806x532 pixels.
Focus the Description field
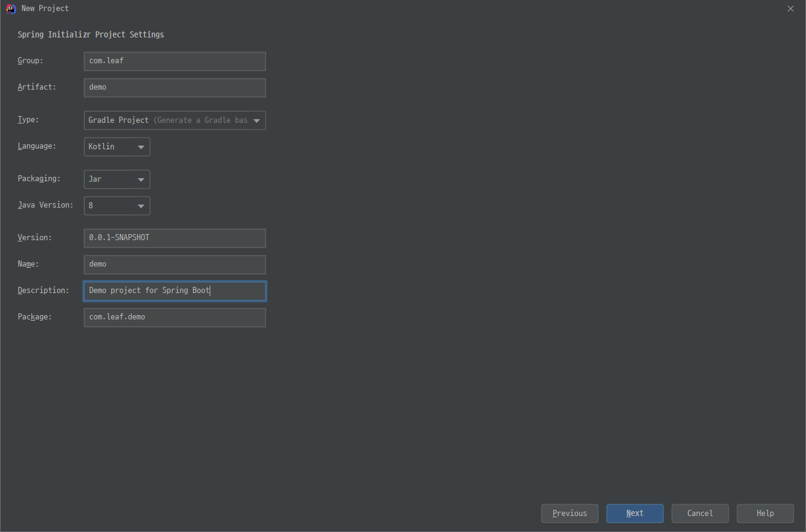click(175, 291)
